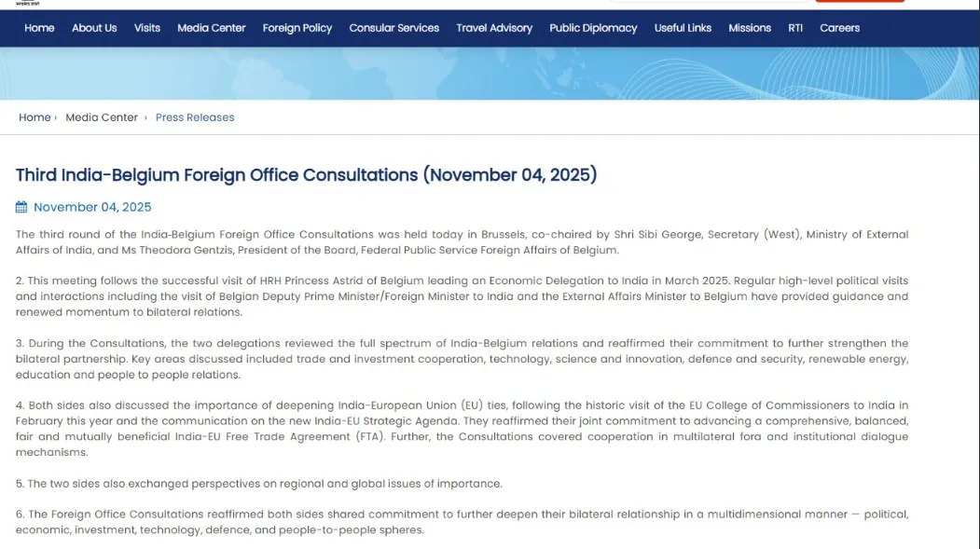This screenshot has height=549, width=980.
Task: Open the Public Diplomacy menu
Action: (x=593, y=28)
